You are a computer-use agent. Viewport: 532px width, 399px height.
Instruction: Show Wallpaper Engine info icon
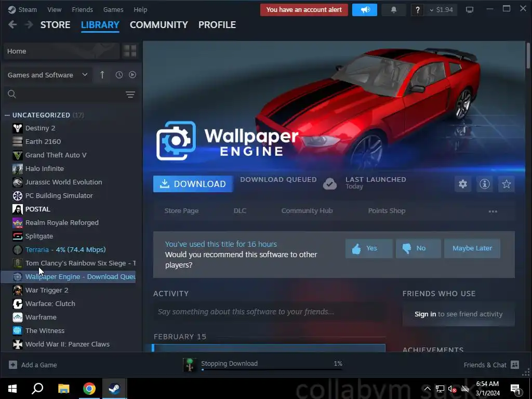pos(485,184)
